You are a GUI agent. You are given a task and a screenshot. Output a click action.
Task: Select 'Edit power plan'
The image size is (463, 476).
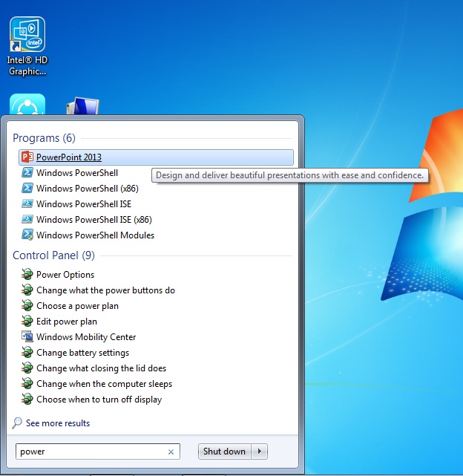pos(67,322)
